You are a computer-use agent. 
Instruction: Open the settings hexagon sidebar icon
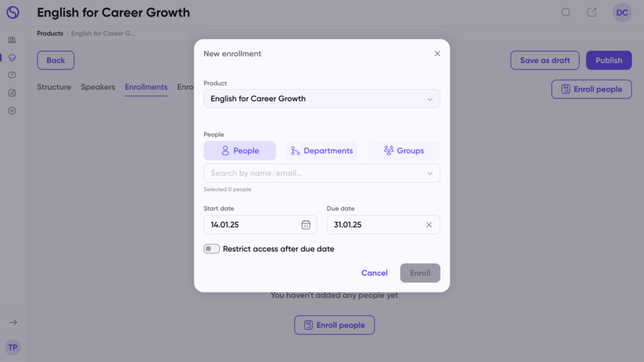(x=12, y=111)
